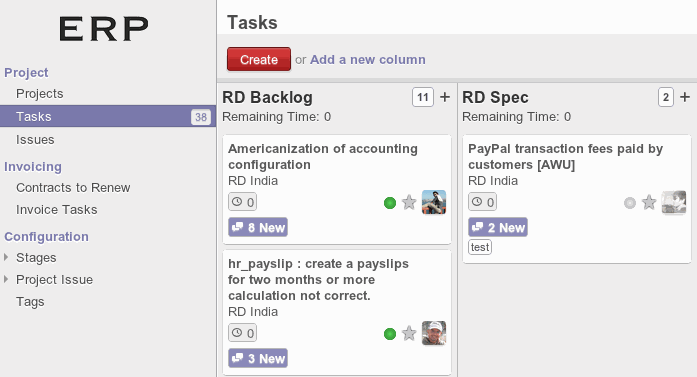Click the Tasks page heading
This screenshot has width=697, height=377.
click(252, 23)
